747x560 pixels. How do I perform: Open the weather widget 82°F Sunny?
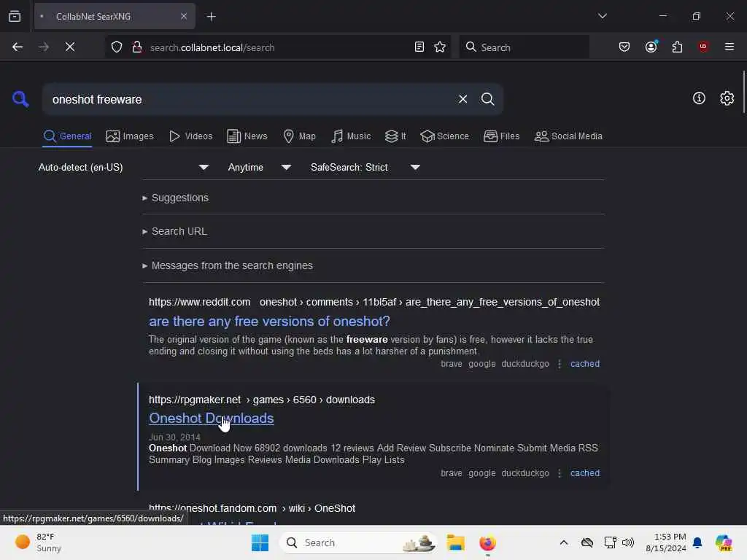tap(39, 542)
